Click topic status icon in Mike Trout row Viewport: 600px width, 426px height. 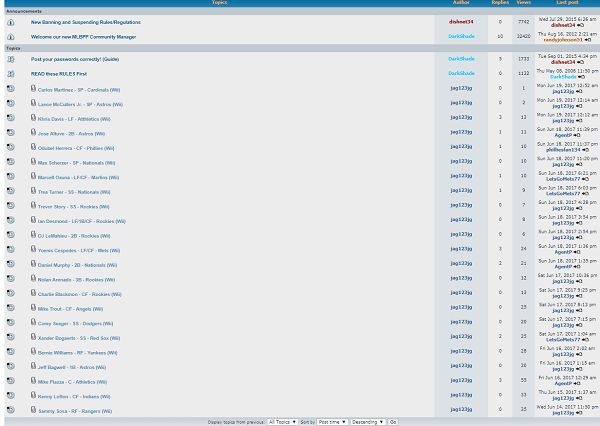tap(11, 308)
